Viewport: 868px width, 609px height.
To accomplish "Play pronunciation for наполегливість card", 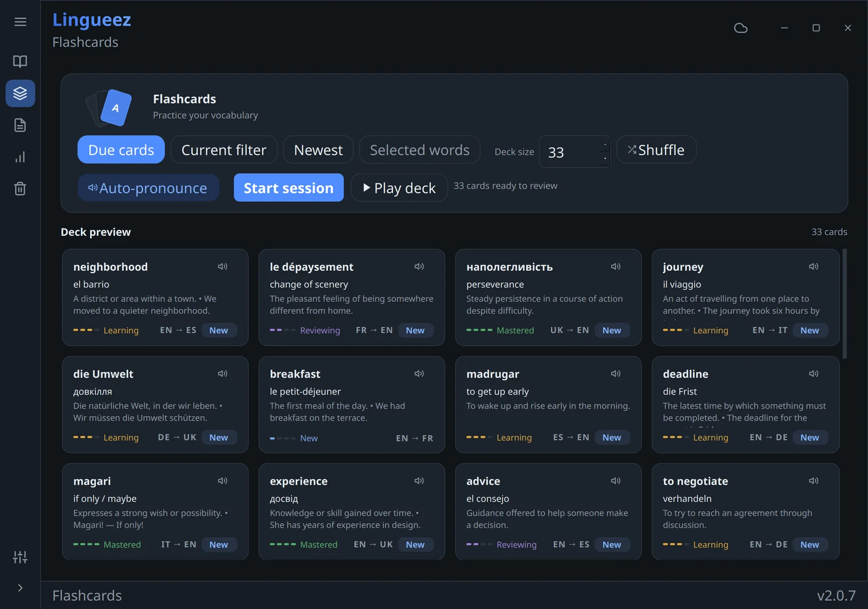I will (615, 267).
